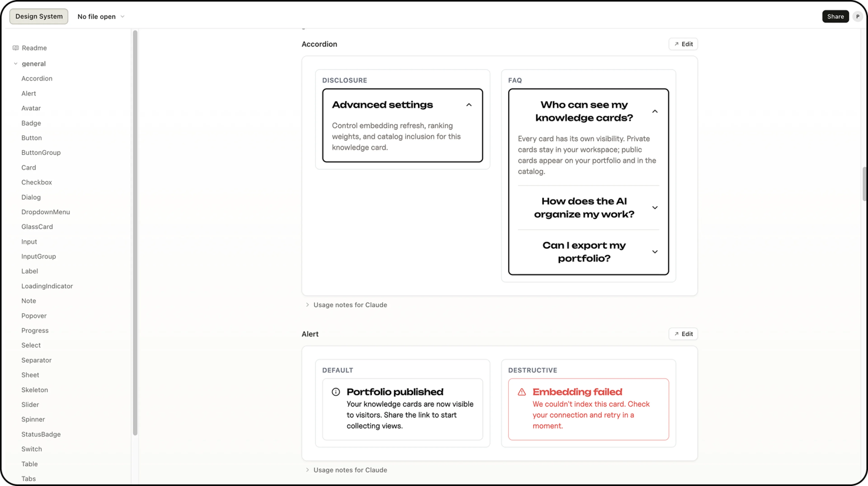Viewport: 868px width, 486px height.
Task: Select DropdownMenu in the sidebar
Action: pyautogui.click(x=46, y=212)
